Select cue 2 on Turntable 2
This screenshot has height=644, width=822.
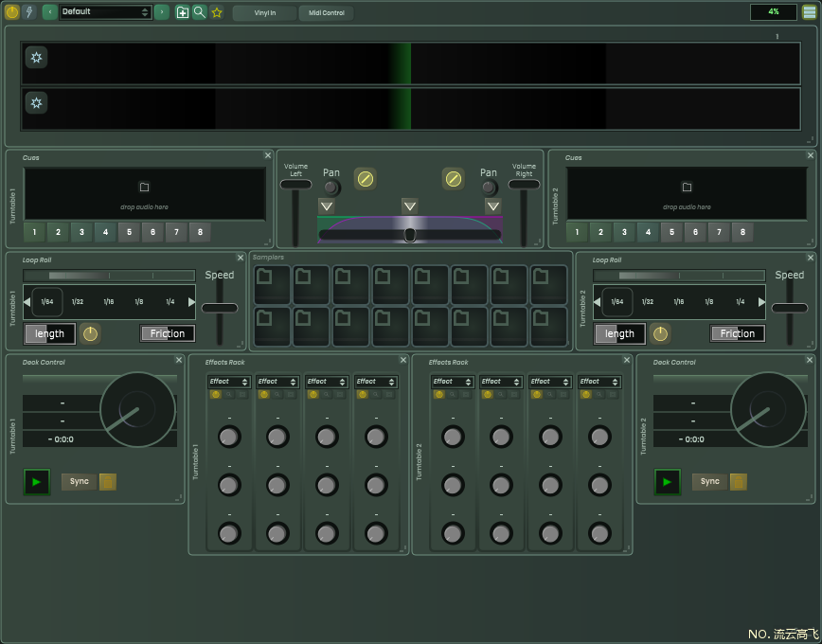point(600,232)
